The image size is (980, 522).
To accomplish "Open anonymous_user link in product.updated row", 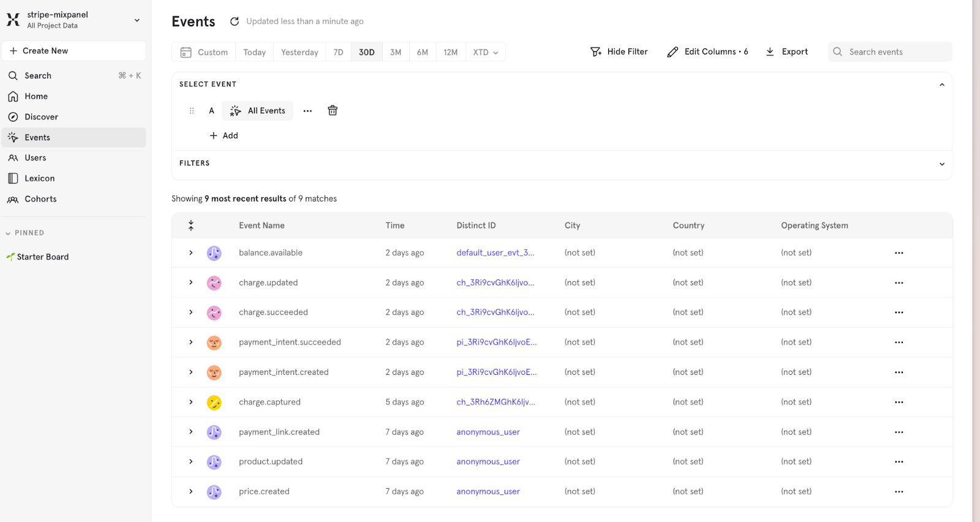I will click(x=488, y=461).
